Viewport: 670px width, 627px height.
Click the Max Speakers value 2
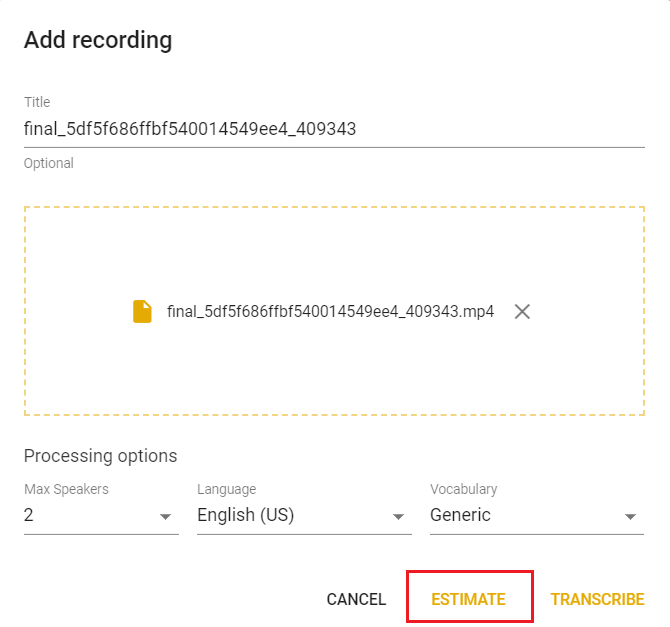[x=29, y=515]
